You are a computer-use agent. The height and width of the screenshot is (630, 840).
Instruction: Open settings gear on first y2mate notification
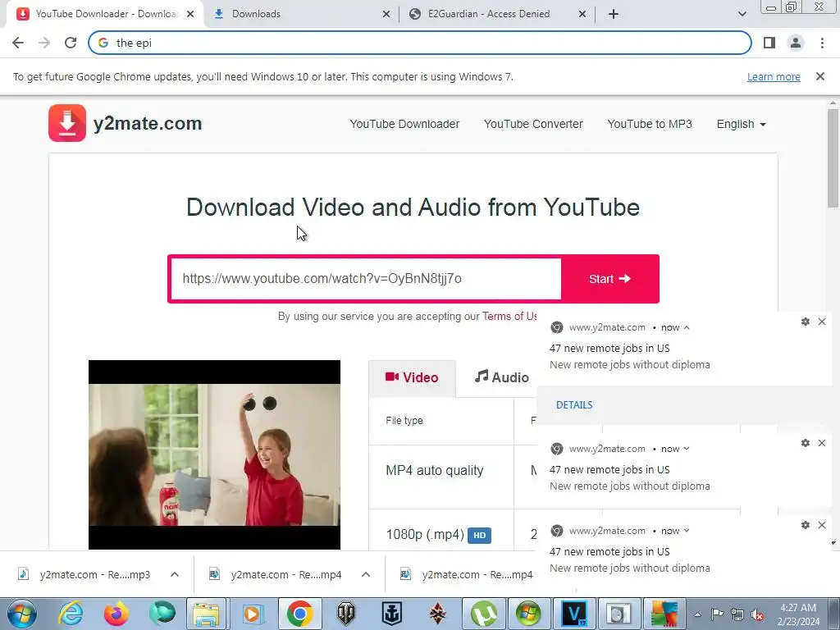806,322
